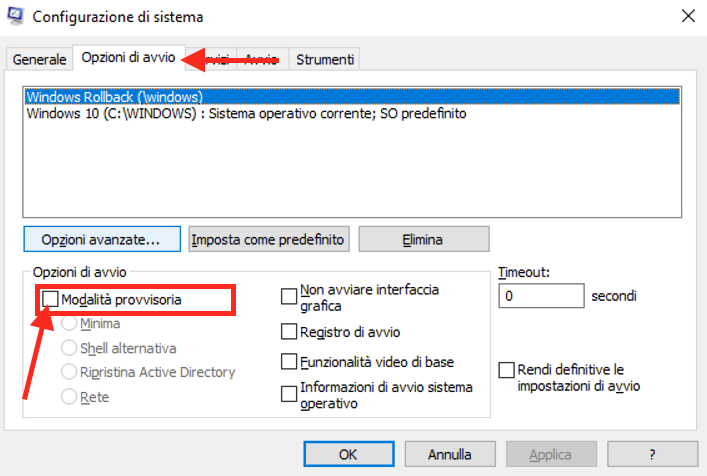Open Opzioni avanzate dialog

coord(102,239)
